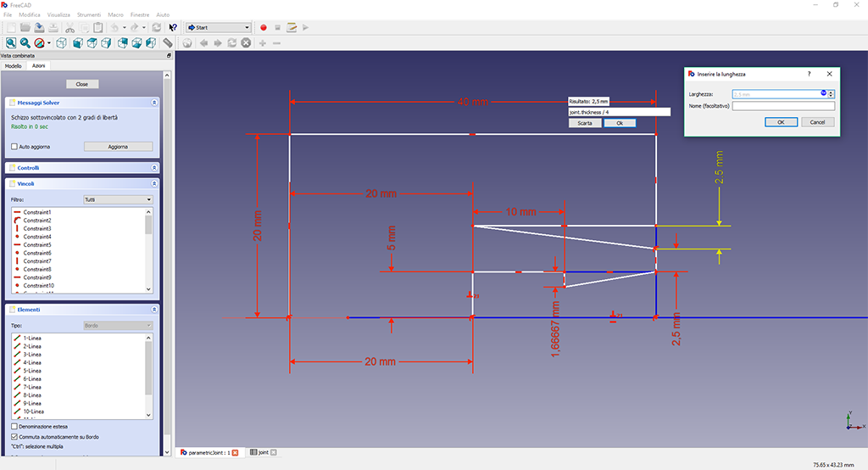This screenshot has height=470, width=868.
Task: Activate the What's This help cursor icon
Action: pyautogui.click(x=173, y=27)
